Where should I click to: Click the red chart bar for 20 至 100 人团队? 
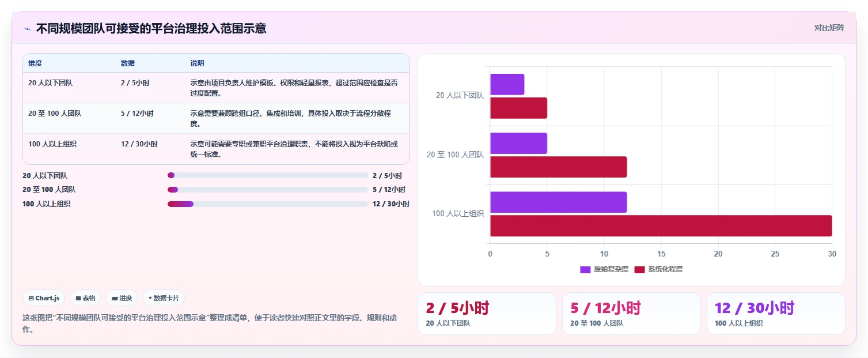(558, 167)
